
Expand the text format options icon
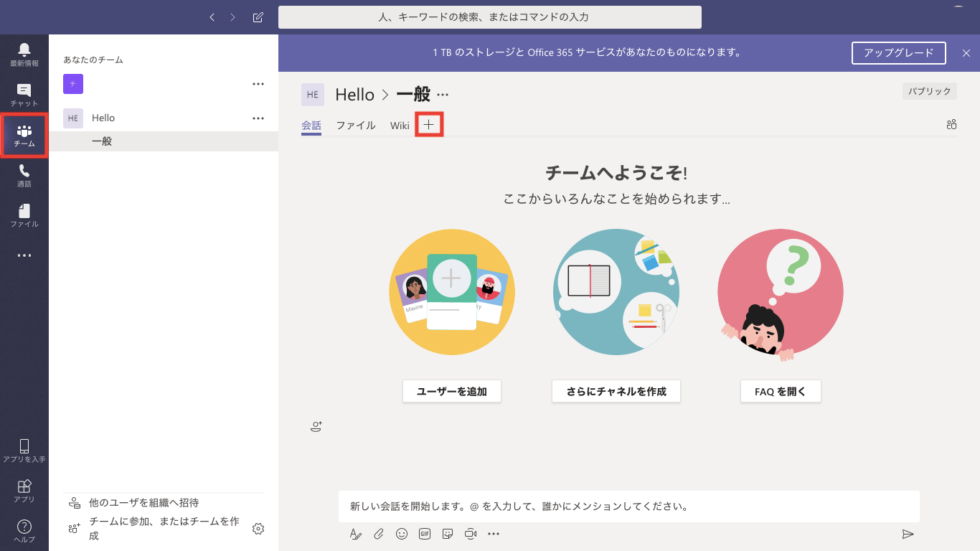click(x=356, y=534)
